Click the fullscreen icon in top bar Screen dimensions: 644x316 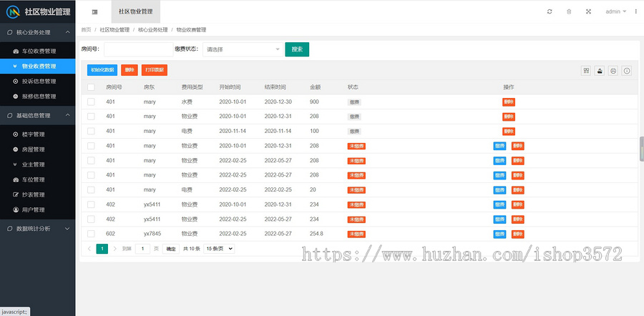click(x=588, y=11)
